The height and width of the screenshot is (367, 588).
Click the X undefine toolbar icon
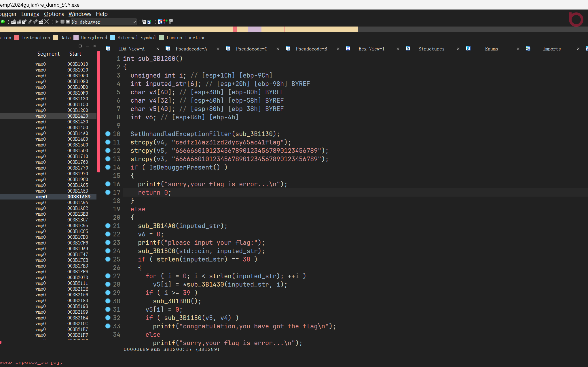[x=46, y=22]
